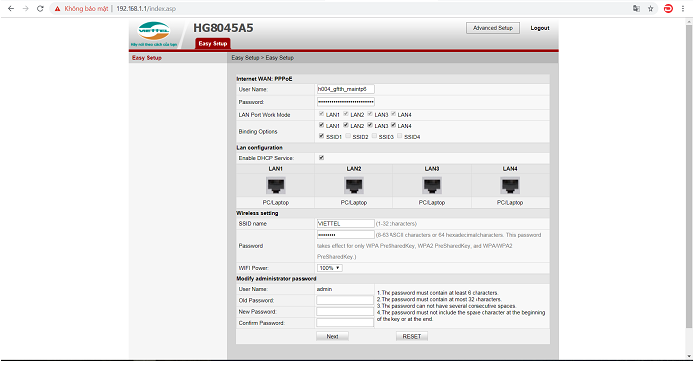Click the page vertical scrollbar
This screenshot has height=366, width=700.
click(x=689, y=176)
